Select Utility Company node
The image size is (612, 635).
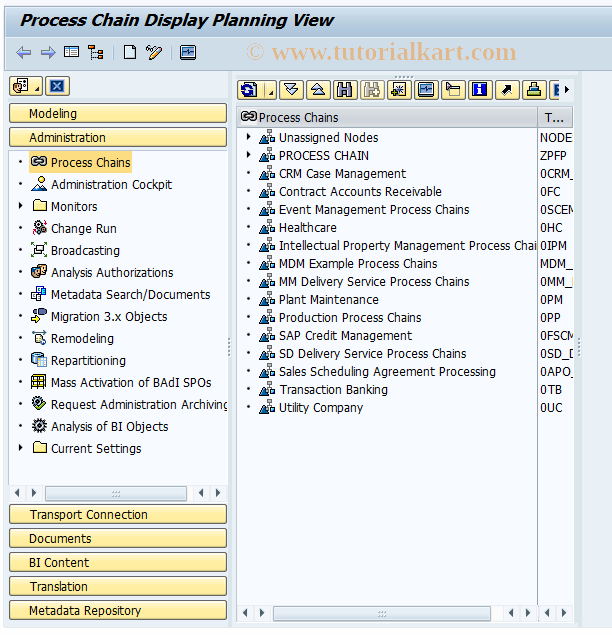[321, 408]
